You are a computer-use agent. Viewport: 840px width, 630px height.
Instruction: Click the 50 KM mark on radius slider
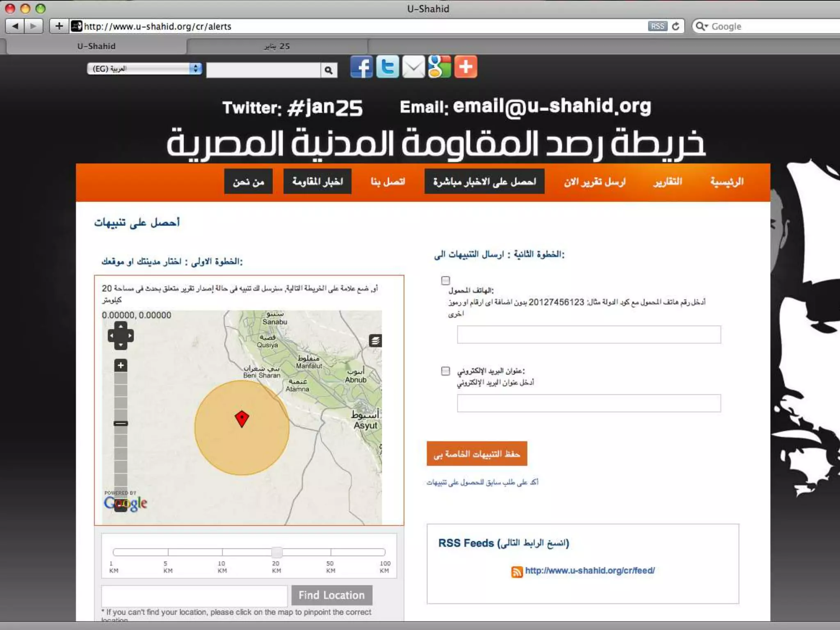331,552
